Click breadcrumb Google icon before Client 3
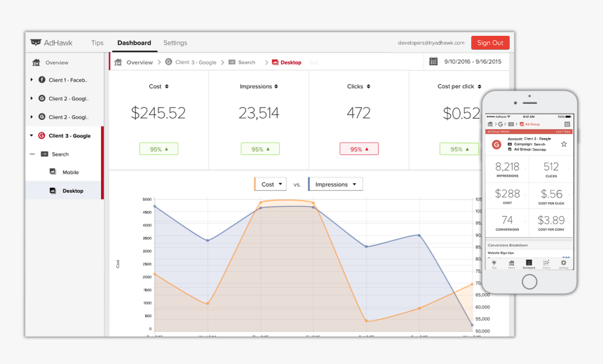 tap(168, 62)
